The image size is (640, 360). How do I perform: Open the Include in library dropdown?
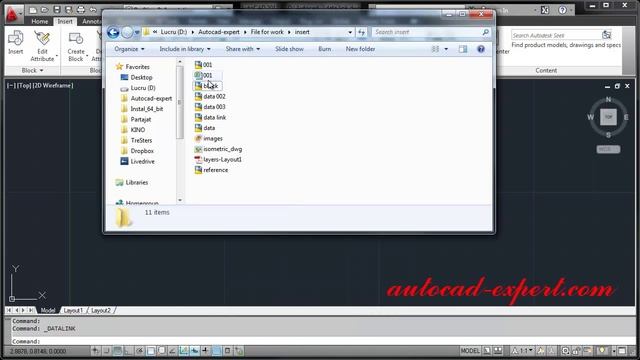(185, 49)
